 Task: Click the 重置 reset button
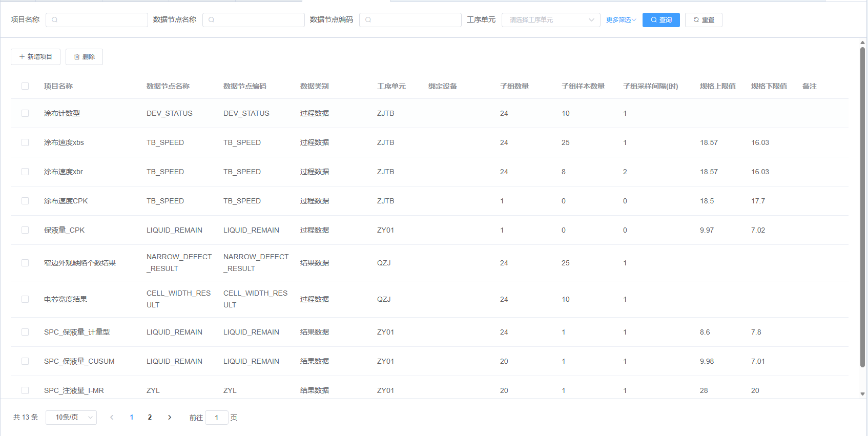click(x=704, y=20)
